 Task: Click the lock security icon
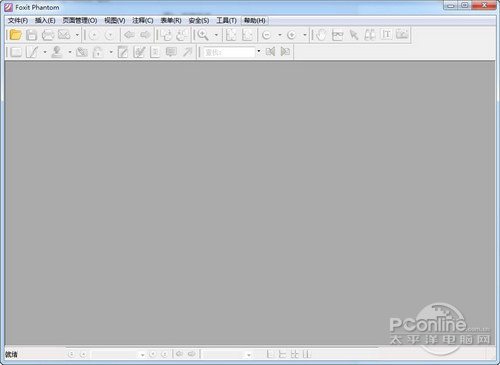click(x=97, y=52)
